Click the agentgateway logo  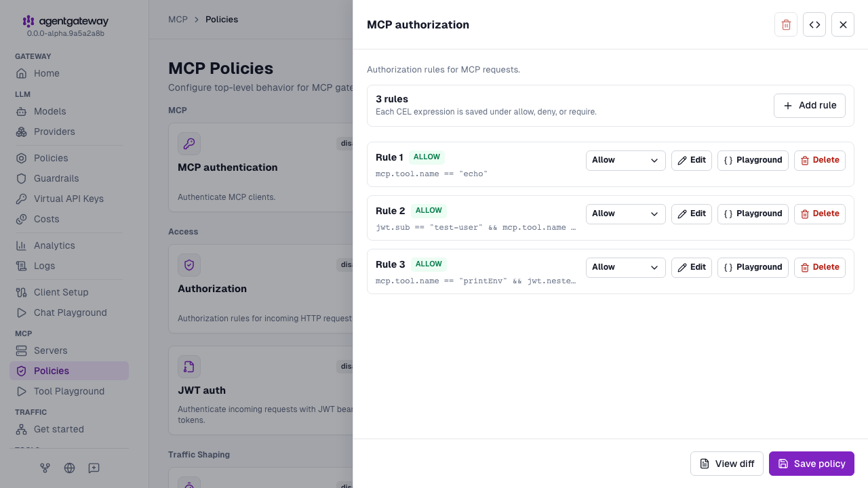(x=65, y=21)
